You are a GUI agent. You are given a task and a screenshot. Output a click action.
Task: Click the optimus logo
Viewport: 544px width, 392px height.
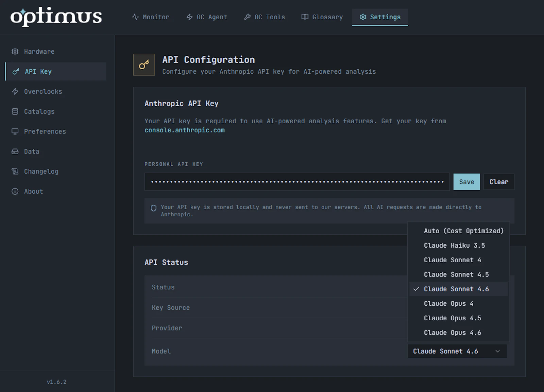point(56,16)
